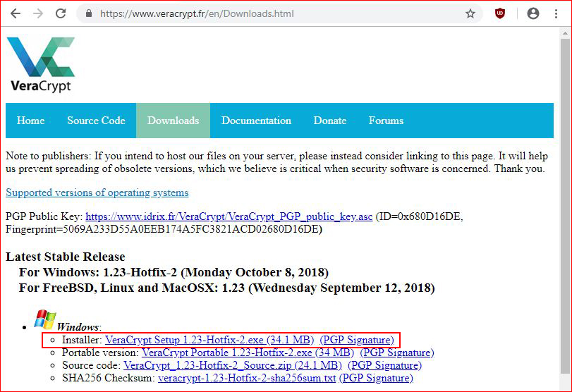Click the scrollbar up arrow
Viewport: 572px width, 392px height.
[x=565, y=34]
